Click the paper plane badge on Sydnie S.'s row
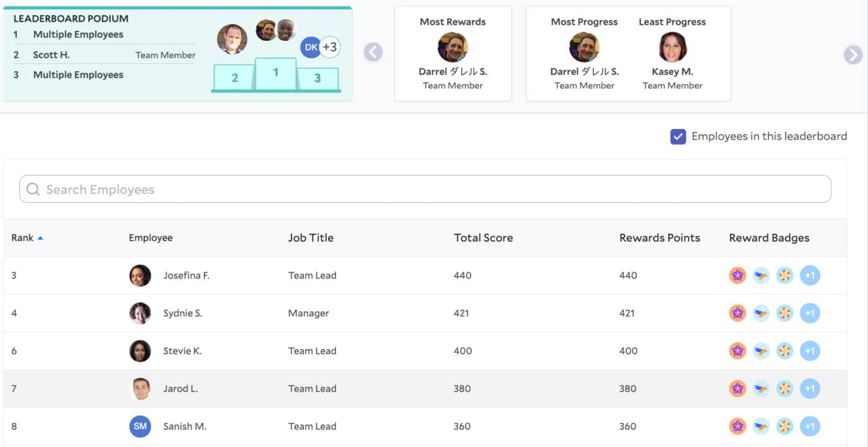This screenshot has width=868, height=447. 761,312
